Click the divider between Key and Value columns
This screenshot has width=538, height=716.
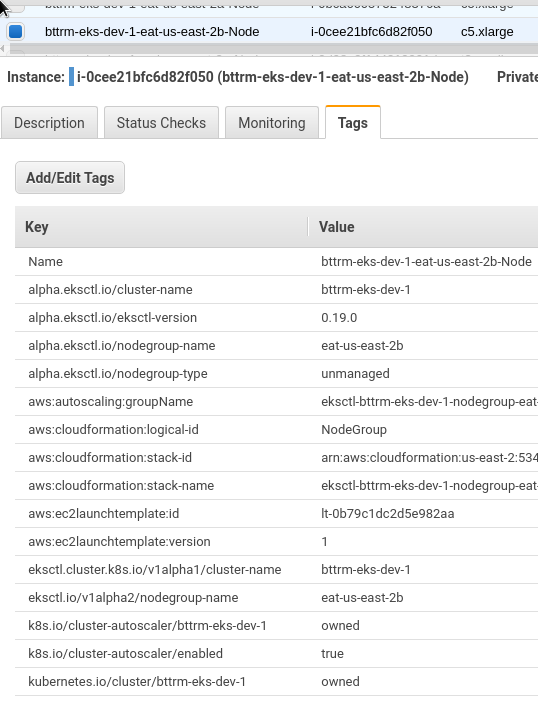(308, 227)
